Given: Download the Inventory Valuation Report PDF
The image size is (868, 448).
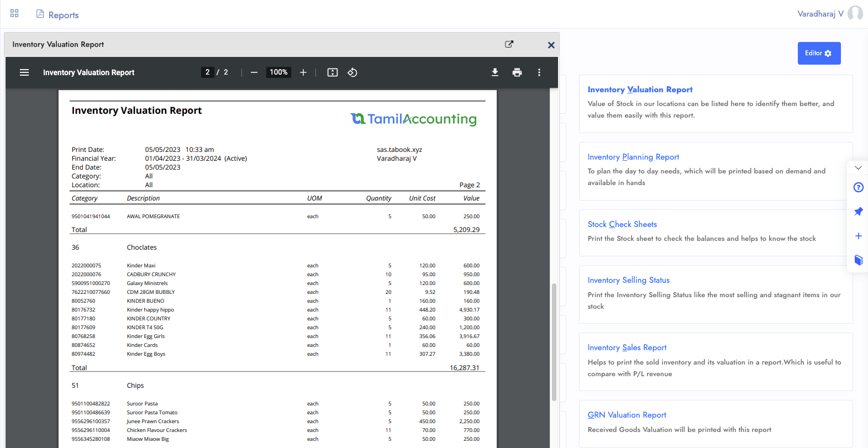Looking at the screenshot, I should (x=495, y=72).
